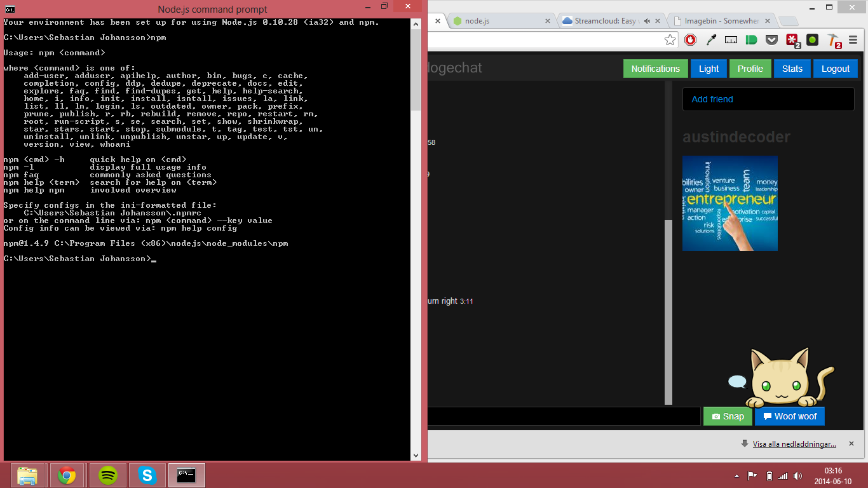Click the green ID extension icon
The width and height of the screenshot is (868, 488).
point(751,40)
